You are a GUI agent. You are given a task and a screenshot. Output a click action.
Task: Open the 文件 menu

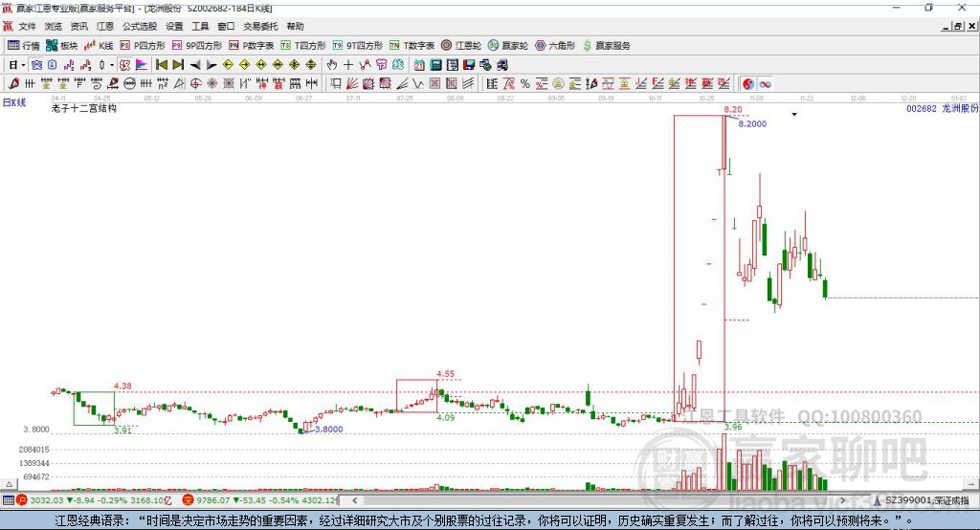point(27,26)
